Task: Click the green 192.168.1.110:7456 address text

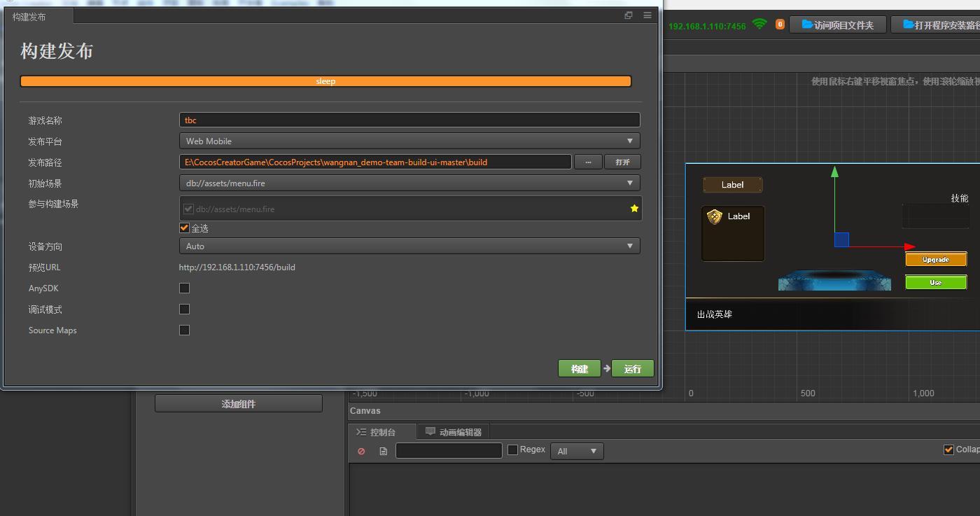Action: point(707,26)
